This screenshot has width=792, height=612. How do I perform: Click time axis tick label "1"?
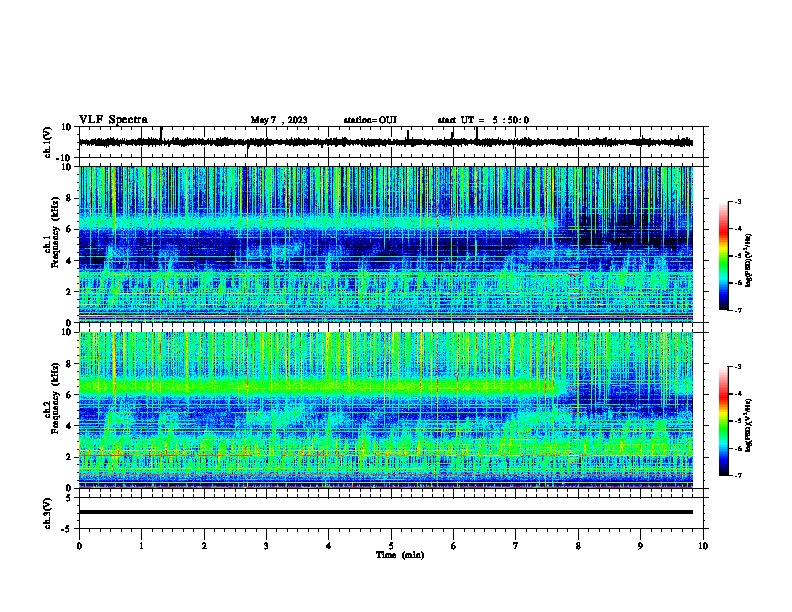(141, 546)
